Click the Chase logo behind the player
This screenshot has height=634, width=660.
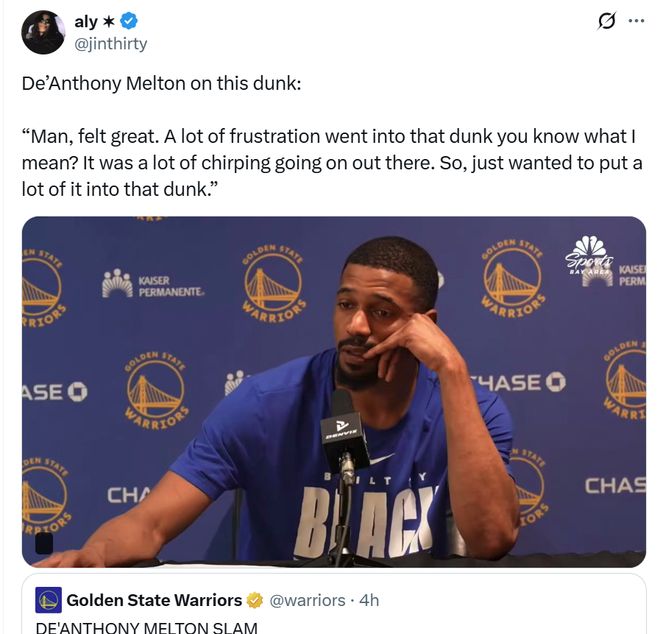coord(520,382)
